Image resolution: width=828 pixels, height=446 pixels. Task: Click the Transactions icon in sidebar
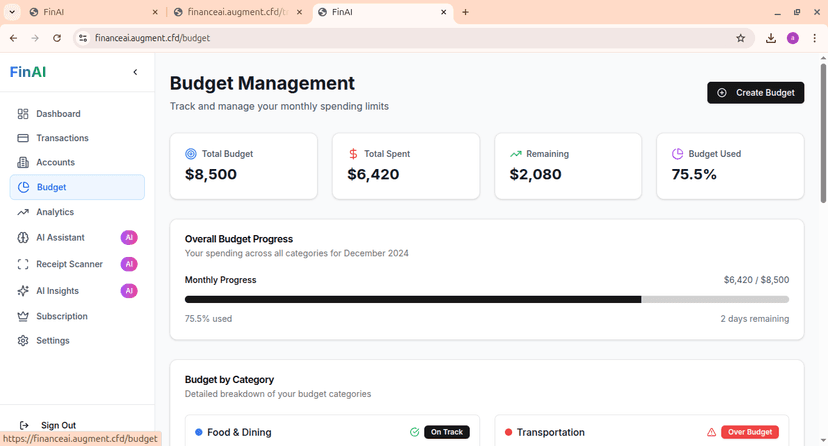23,138
